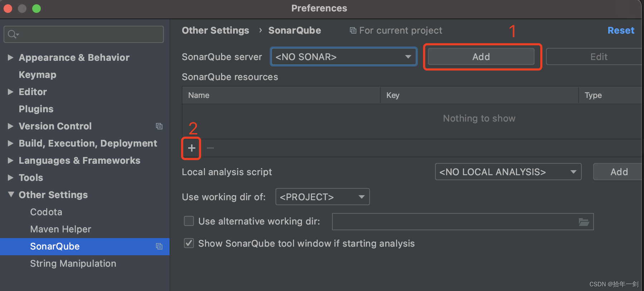644x291 pixels.
Task: Click Other Settings breadcrumb
Action: [x=215, y=30]
